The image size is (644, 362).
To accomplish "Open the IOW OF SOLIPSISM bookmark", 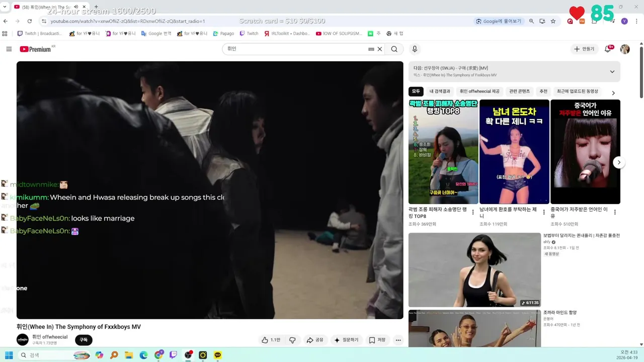I will coord(339,34).
